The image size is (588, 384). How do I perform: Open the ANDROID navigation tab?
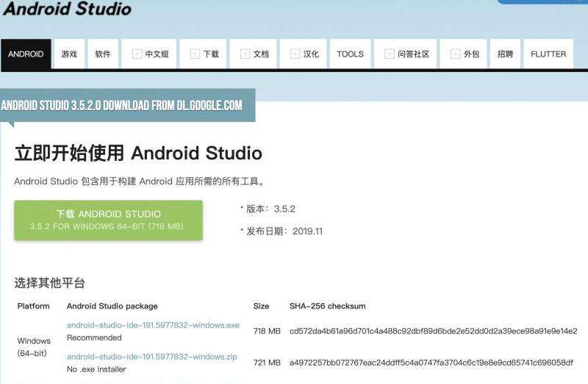(26, 54)
